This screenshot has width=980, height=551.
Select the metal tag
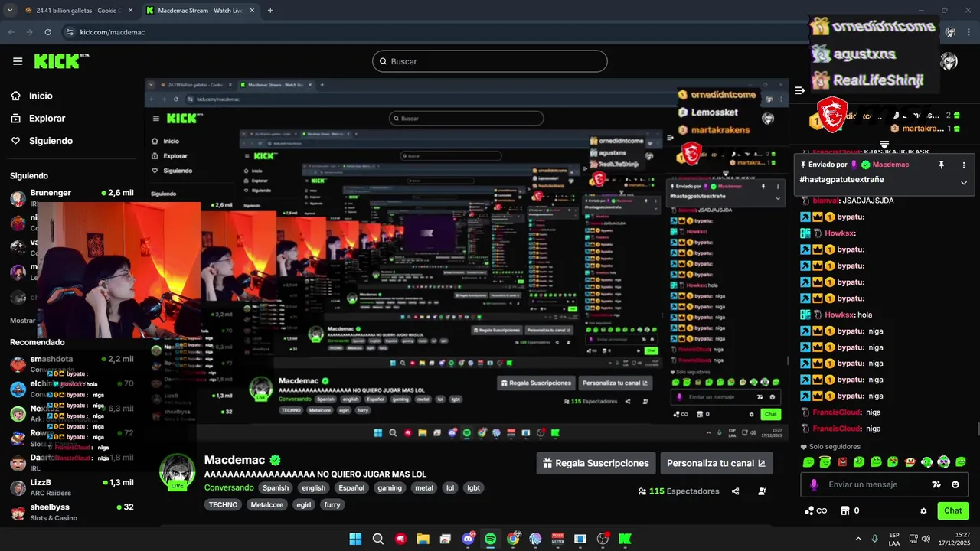click(424, 487)
